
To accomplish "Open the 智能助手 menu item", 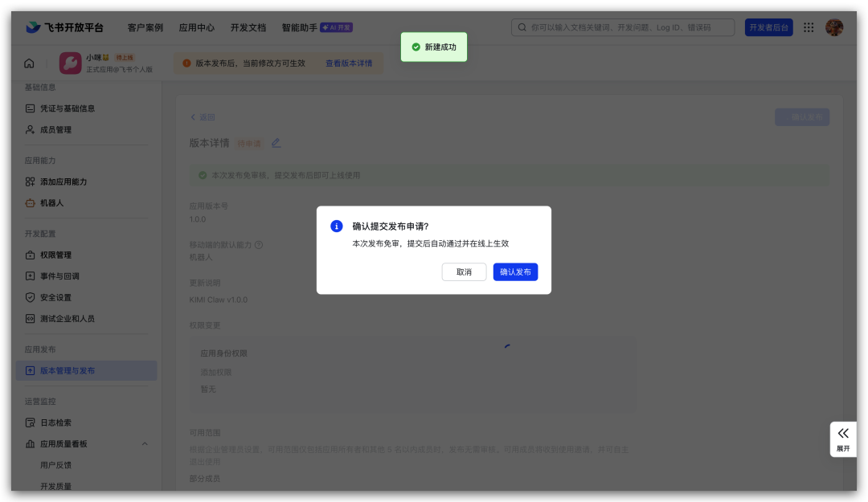I will 299,27.
